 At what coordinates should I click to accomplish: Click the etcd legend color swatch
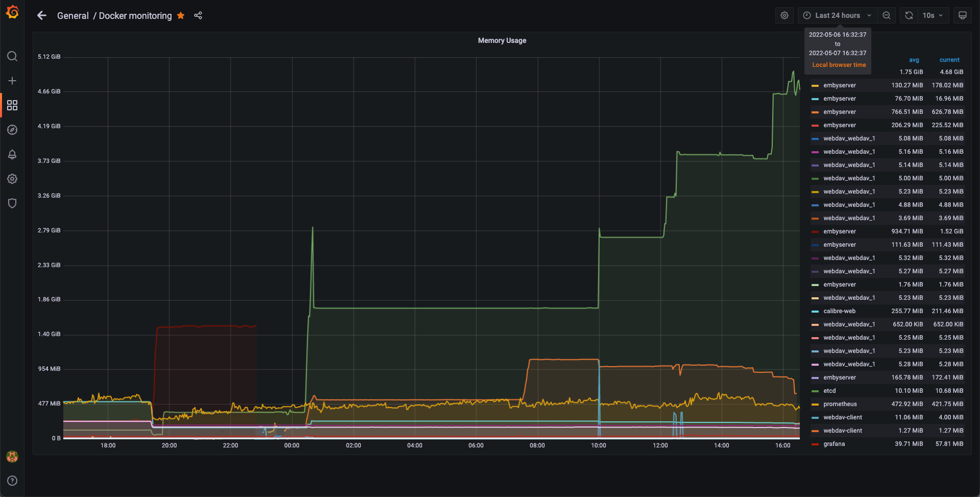(815, 391)
